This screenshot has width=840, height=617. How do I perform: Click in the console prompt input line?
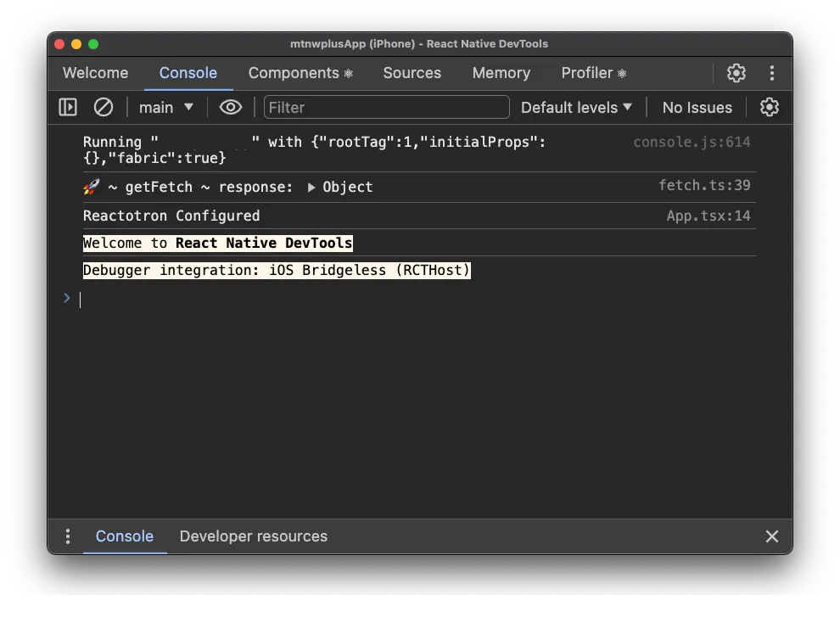click(x=417, y=300)
